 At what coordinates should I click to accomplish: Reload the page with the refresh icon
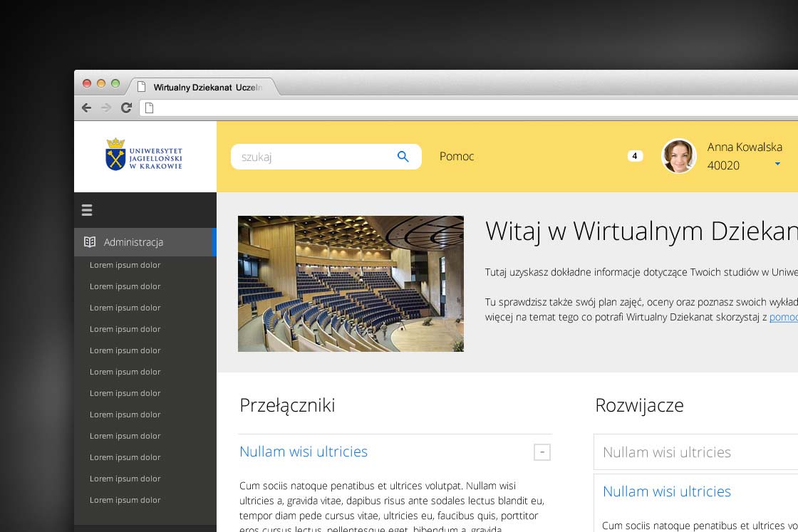click(126, 108)
